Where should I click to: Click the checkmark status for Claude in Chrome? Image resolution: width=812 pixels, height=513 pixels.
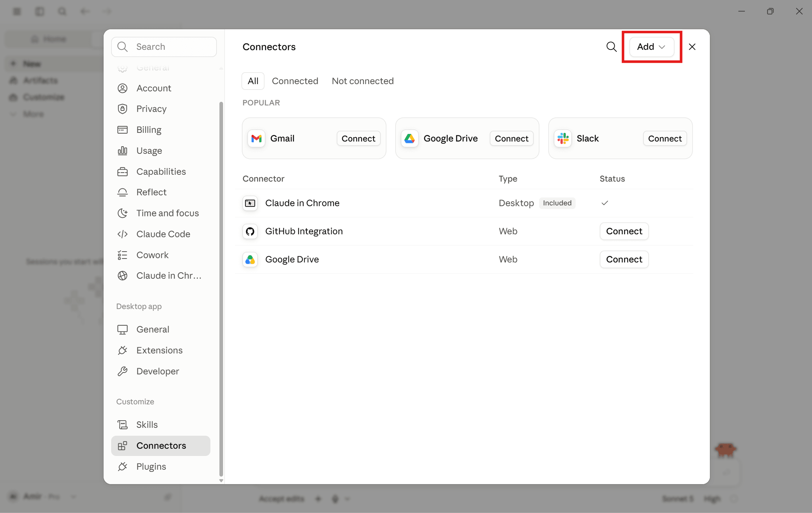click(x=605, y=203)
